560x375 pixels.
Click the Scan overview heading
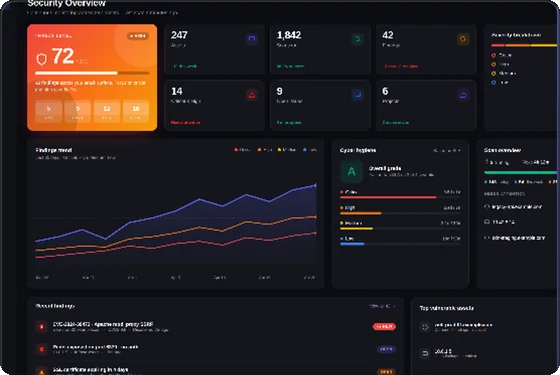[502, 150]
